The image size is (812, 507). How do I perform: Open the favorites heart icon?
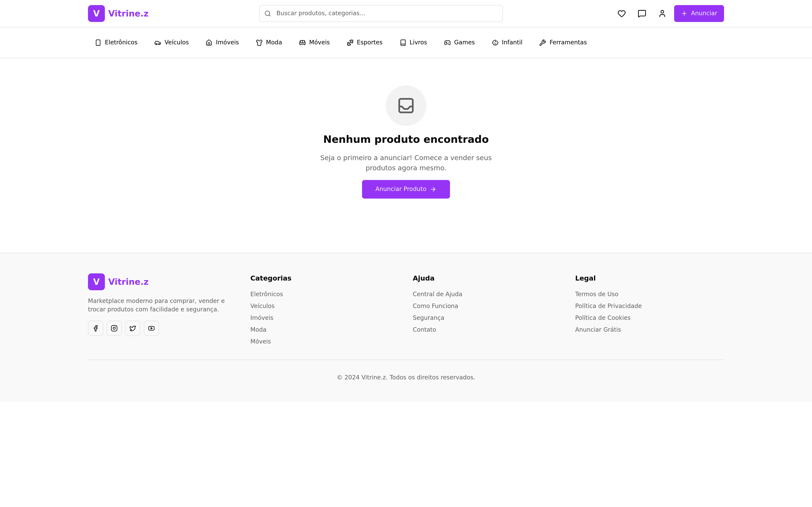click(621, 13)
